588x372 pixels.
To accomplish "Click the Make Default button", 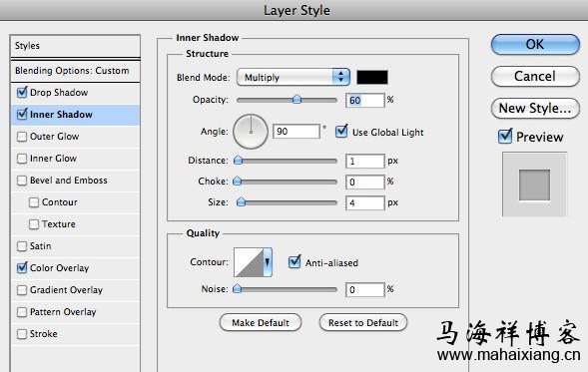I will tap(261, 322).
